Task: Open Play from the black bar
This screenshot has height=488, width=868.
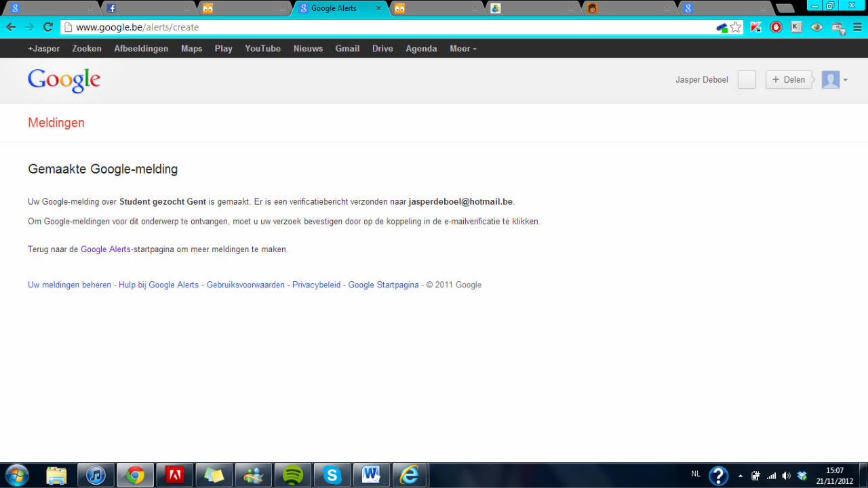Action: (223, 49)
